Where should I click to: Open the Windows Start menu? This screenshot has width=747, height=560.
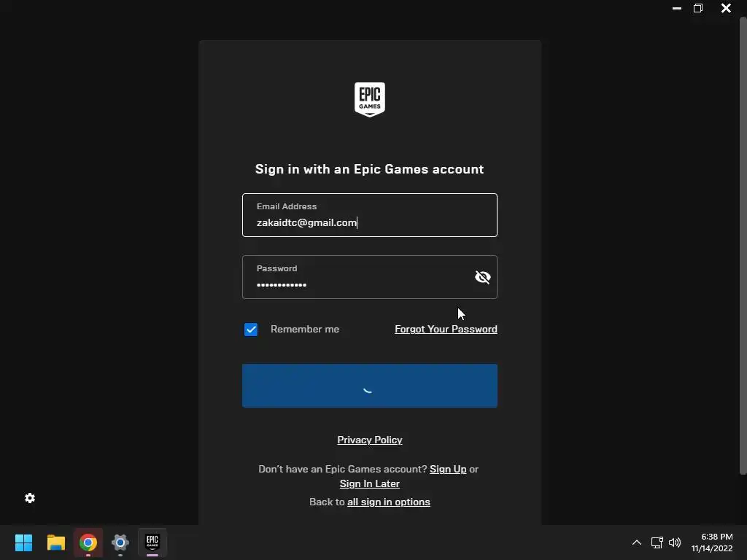pyautogui.click(x=23, y=542)
